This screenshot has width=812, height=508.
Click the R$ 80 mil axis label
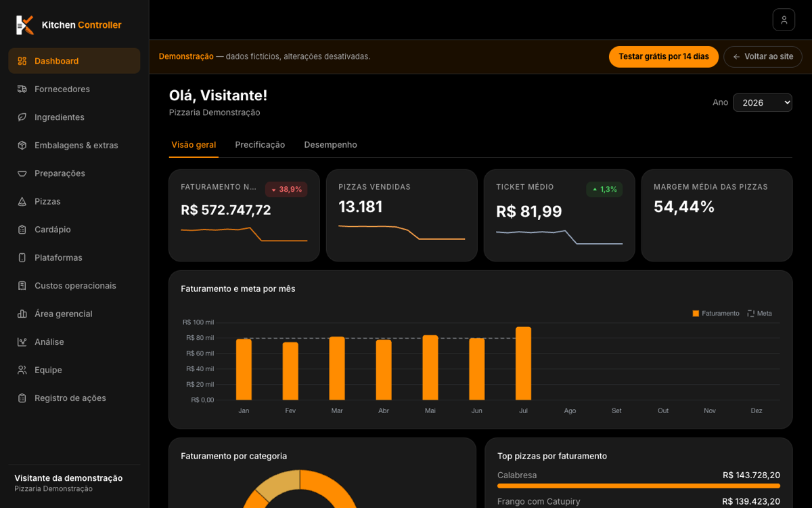tap(200, 338)
